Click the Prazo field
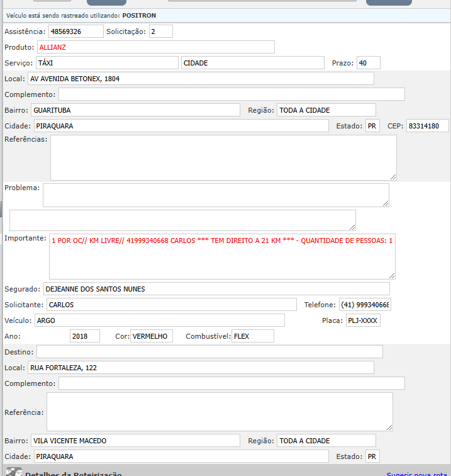This screenshot has height=476, width=451. click(368, 63)
